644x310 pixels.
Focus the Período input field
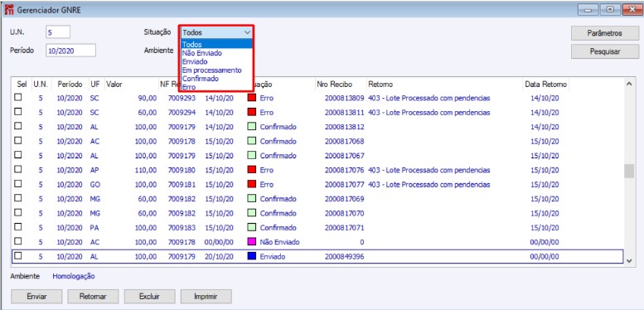[70, 50]
